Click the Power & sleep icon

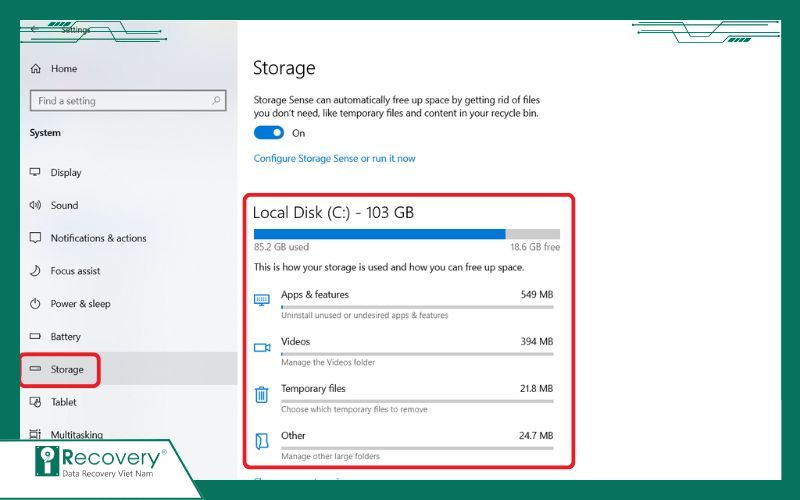click(x=36, y=304)
